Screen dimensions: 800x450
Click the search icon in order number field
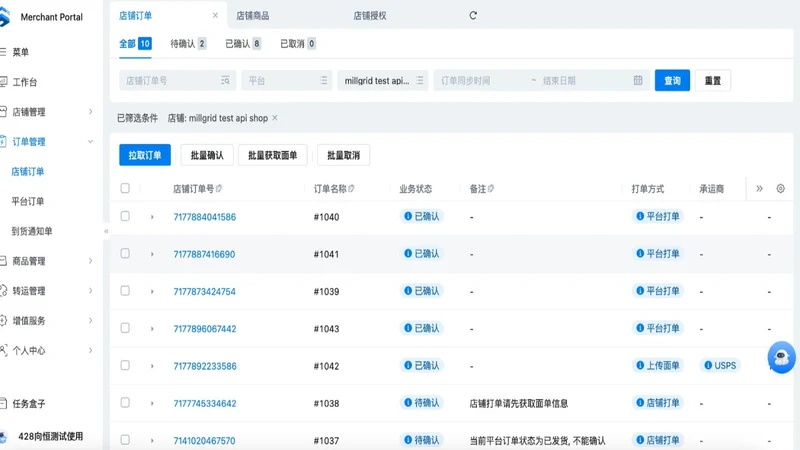225,80
